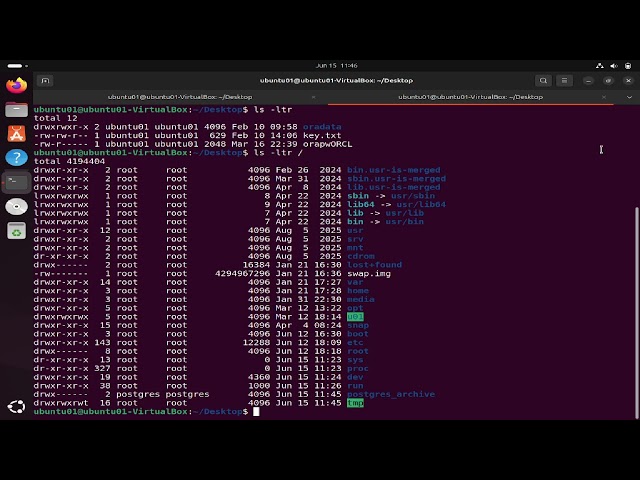Minimize the terminal window
Screen dimensions: 640x480
pyautogui.click(x=588, y=81)
